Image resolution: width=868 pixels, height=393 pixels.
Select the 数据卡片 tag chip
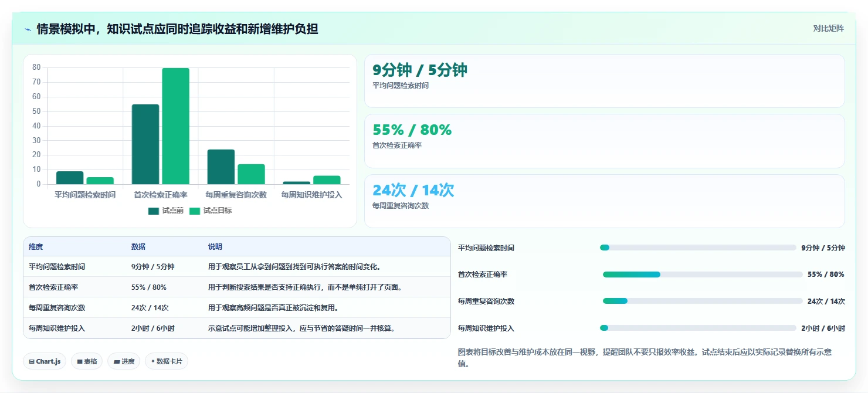tap(167, 361)
